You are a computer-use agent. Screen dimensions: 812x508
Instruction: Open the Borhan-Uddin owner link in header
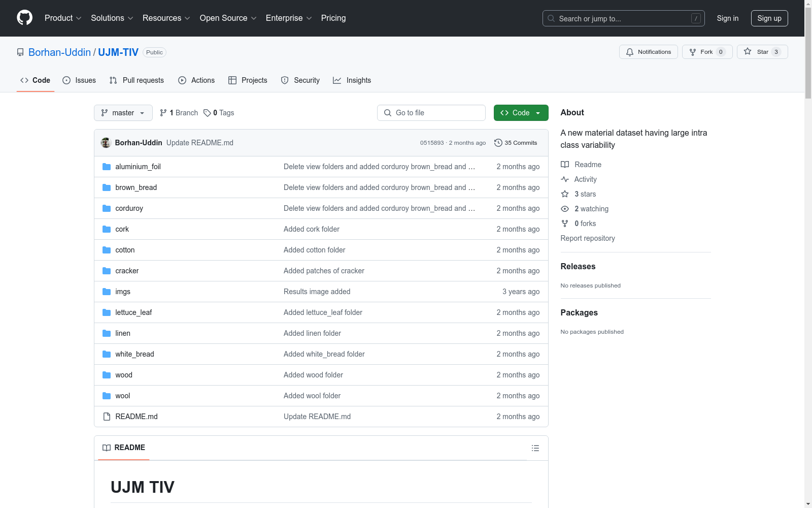pyautogui.click(x=59, y=52)
